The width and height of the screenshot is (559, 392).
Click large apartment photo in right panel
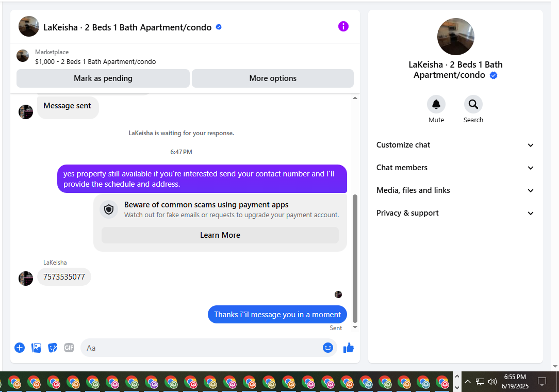[x=456, y=37]
